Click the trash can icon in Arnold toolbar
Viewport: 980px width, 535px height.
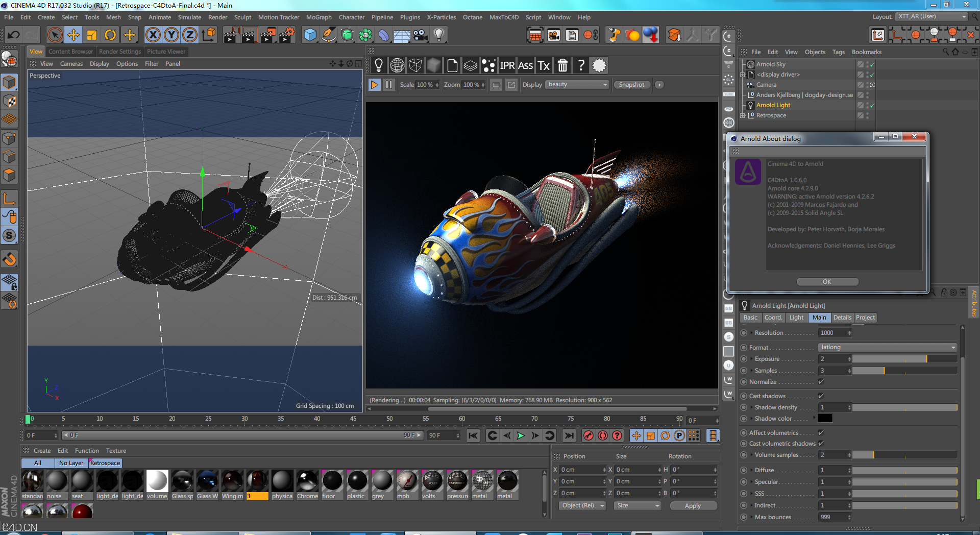point(562,65)
